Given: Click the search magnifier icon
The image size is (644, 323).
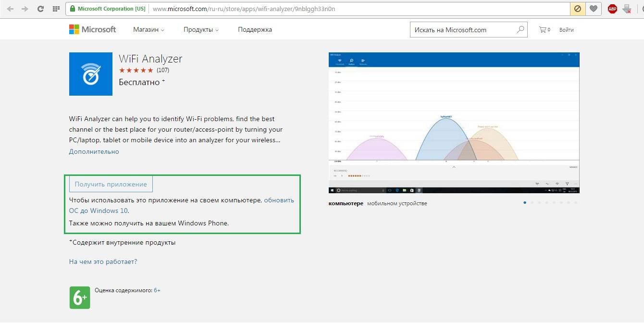Looking at the screenshot, I should point(520,29).
